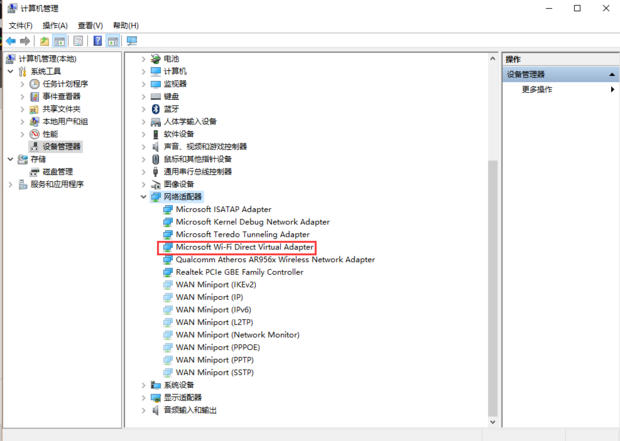The image size is (620, 441).
Task: Select WAN Miniport (SSTP) entry
Action: (215, 373)
